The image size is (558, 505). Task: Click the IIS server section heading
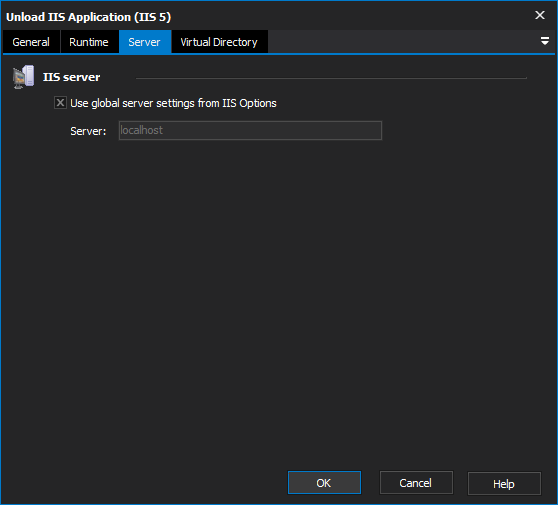(x=72, y=77)
